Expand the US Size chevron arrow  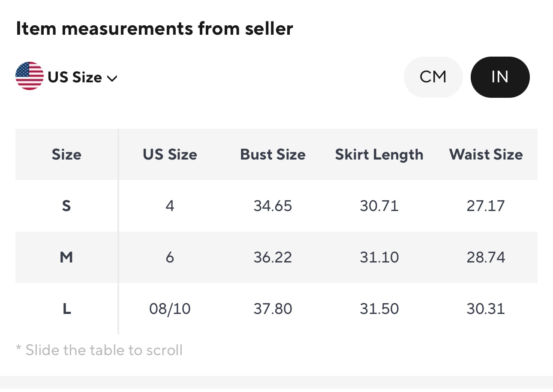coord(112,78)
